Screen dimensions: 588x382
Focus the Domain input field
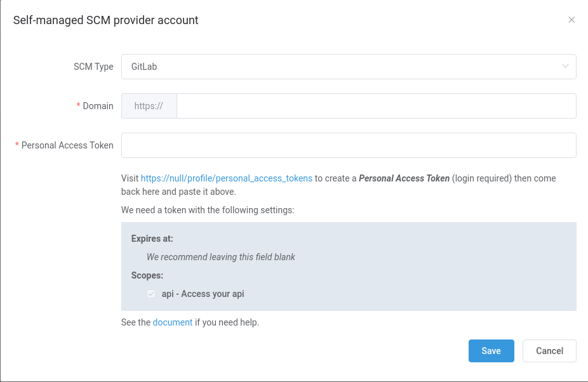coord(376,106)
